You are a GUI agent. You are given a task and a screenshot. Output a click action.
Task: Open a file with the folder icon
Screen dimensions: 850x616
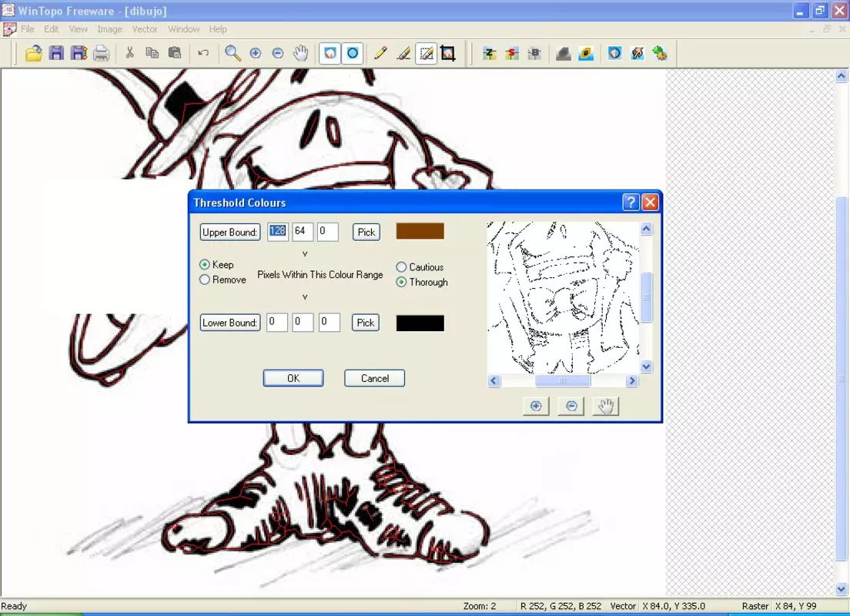tap(34, 53)
